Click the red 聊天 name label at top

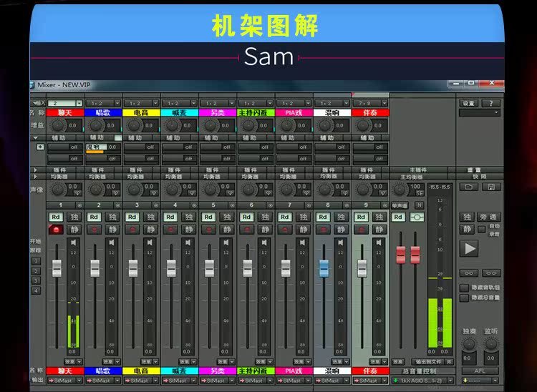[65, 112]
